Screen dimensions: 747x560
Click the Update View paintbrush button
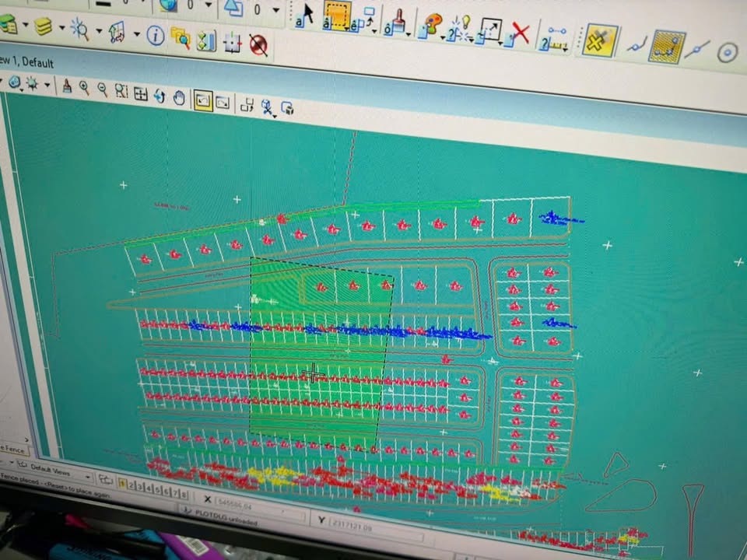click(67, 87)
